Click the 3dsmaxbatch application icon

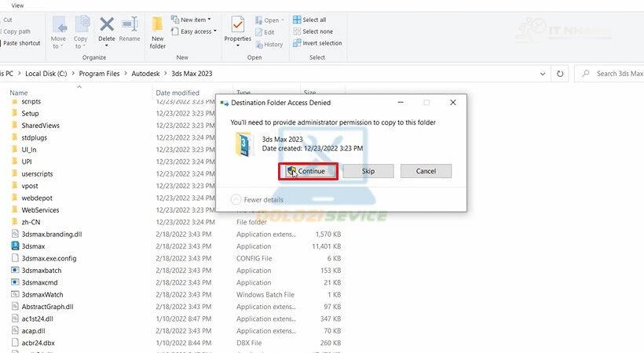[15, 271]
